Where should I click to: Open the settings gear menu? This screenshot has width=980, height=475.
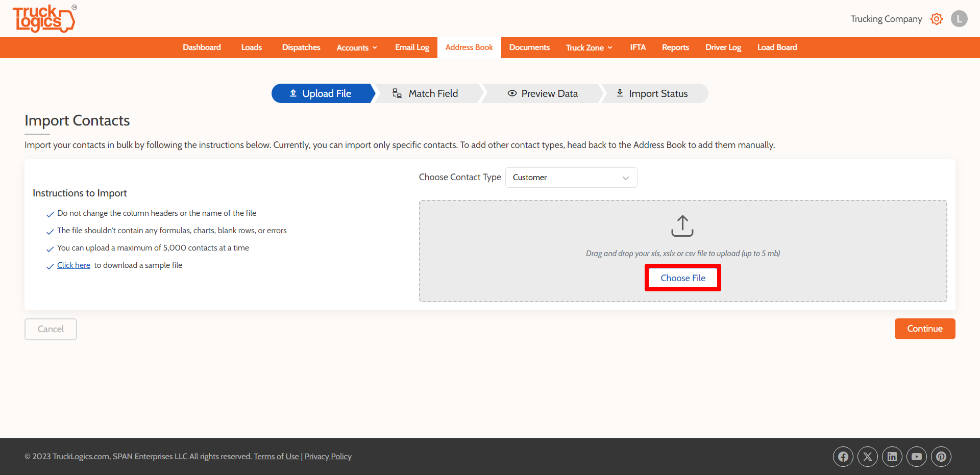[x=937, y=18]
